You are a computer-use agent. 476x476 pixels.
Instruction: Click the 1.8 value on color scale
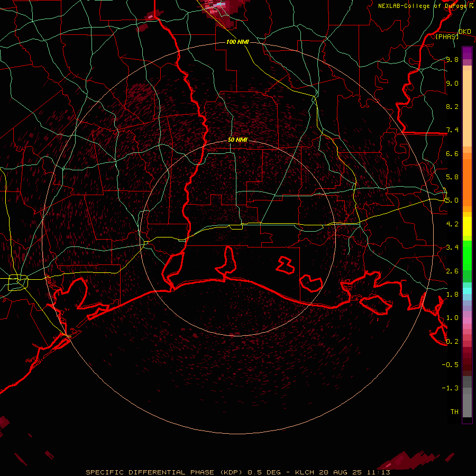452,294
